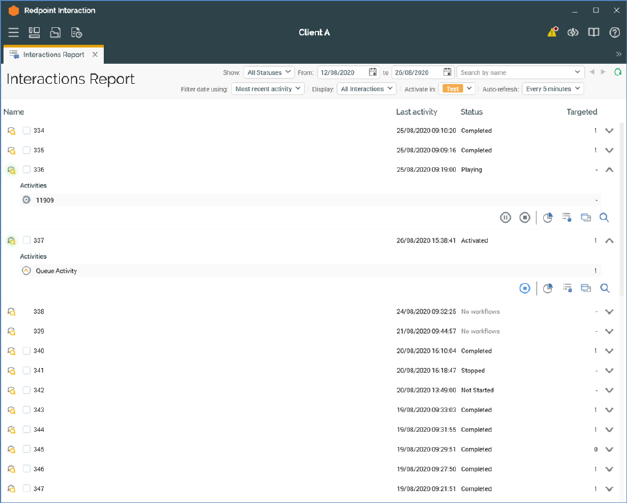
Task: Sort by the Targeted column header
Action: [x=582, y=112]
